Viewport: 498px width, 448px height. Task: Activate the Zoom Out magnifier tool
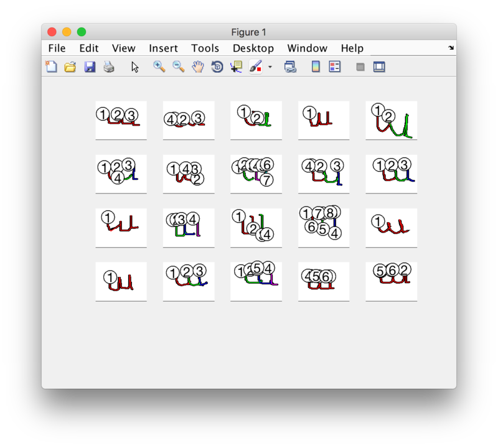[179, 67]
